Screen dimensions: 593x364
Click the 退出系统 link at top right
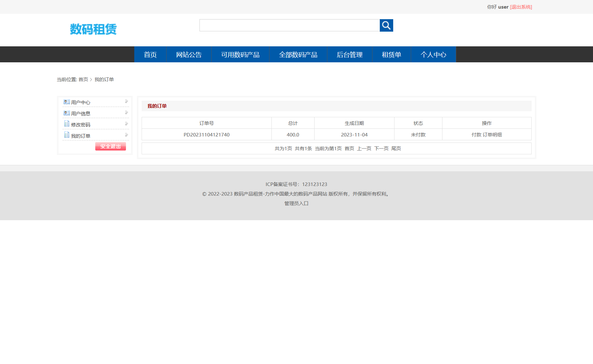tap(521, 7)
